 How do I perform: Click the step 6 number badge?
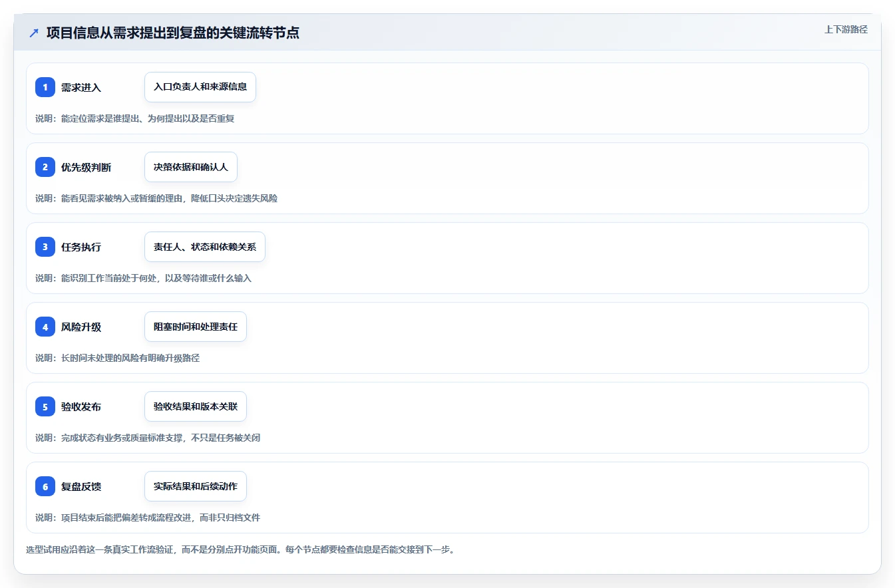pos(45,486)
